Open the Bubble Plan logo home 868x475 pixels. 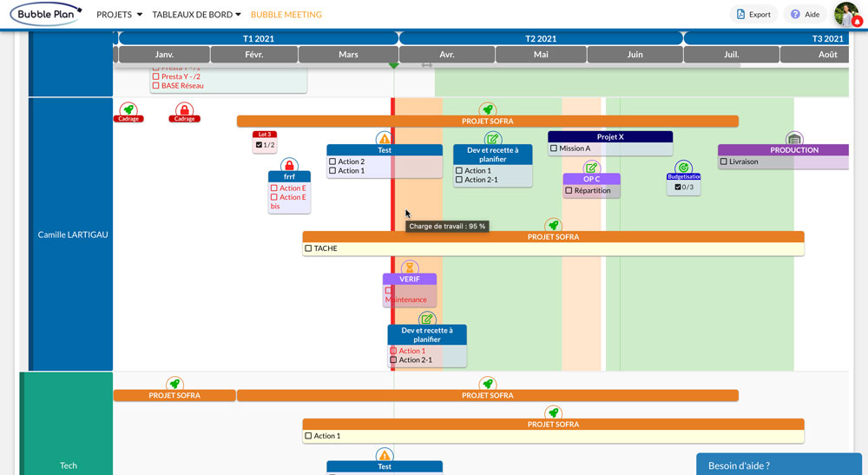point(47,15)
